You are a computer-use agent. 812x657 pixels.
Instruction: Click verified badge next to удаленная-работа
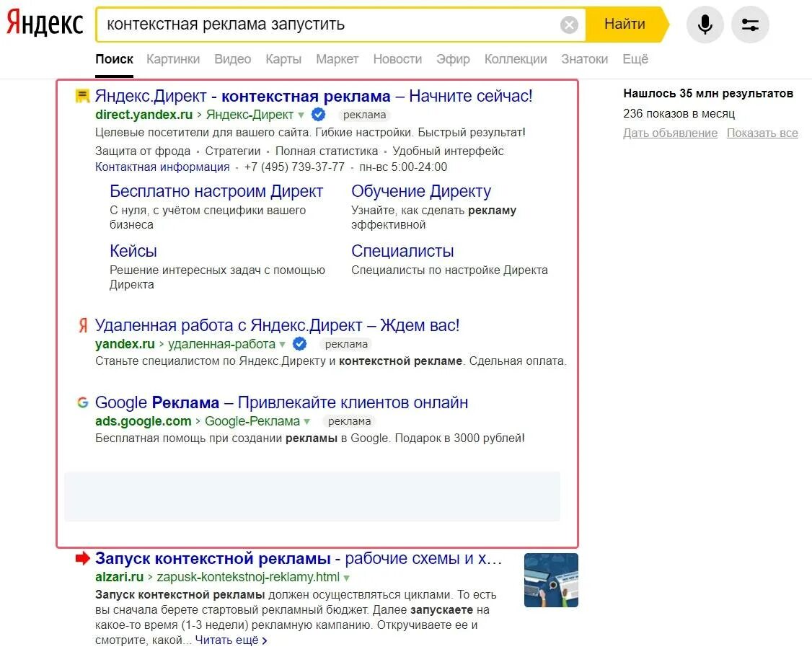299,344
